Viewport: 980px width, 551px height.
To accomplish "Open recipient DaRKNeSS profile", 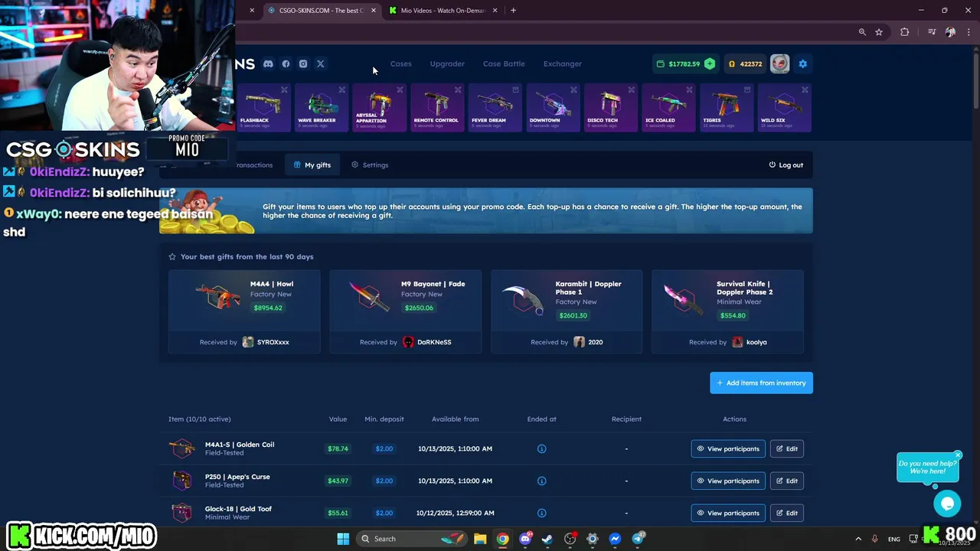I will click(427, 342).
